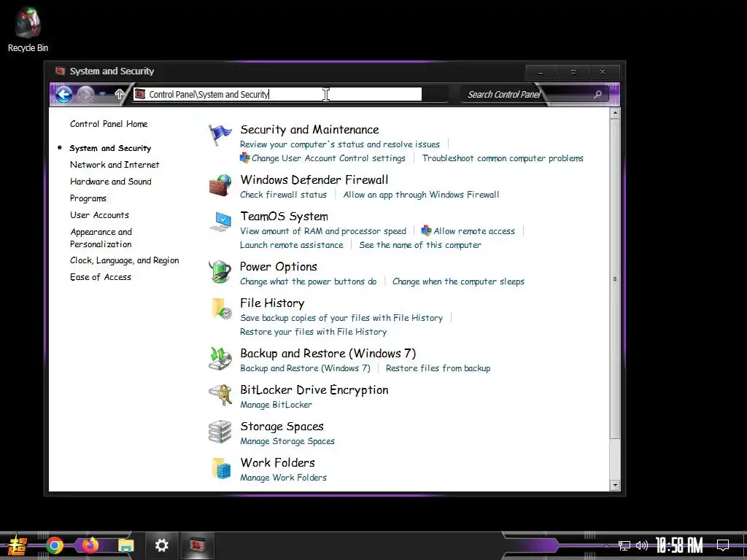The width and height of the screenshot is (747, 560).
Task: Click the scrollbar down arrow
Action: (x=615, y=485)
